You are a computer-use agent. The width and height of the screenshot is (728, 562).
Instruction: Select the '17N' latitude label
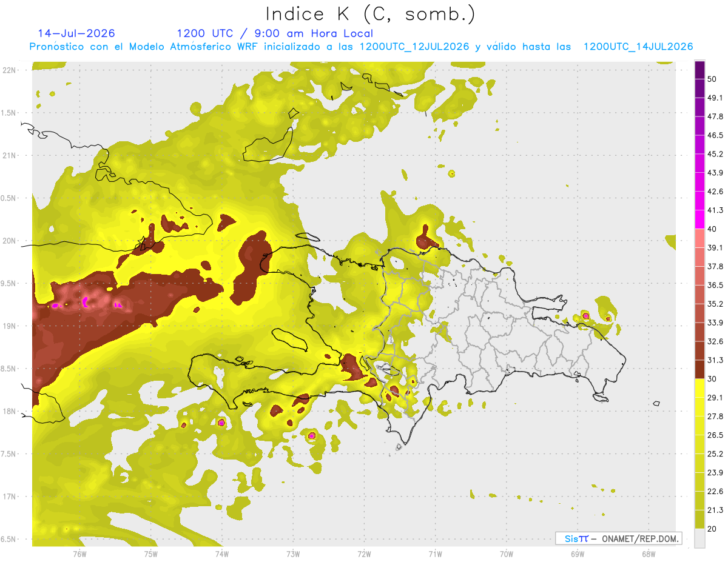[10, 497]
